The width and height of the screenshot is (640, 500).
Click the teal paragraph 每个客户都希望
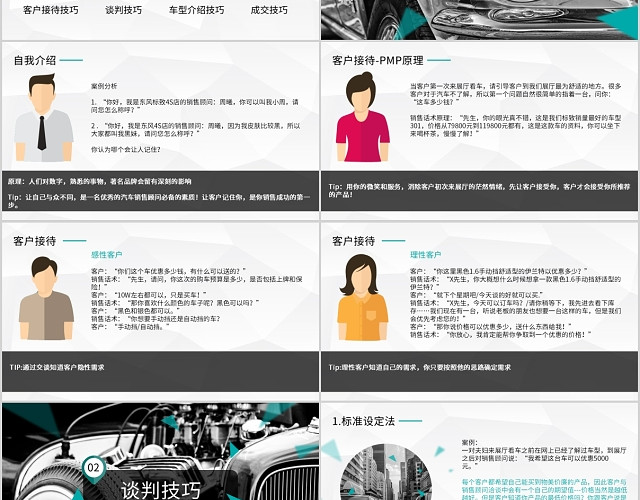[544, 489]
